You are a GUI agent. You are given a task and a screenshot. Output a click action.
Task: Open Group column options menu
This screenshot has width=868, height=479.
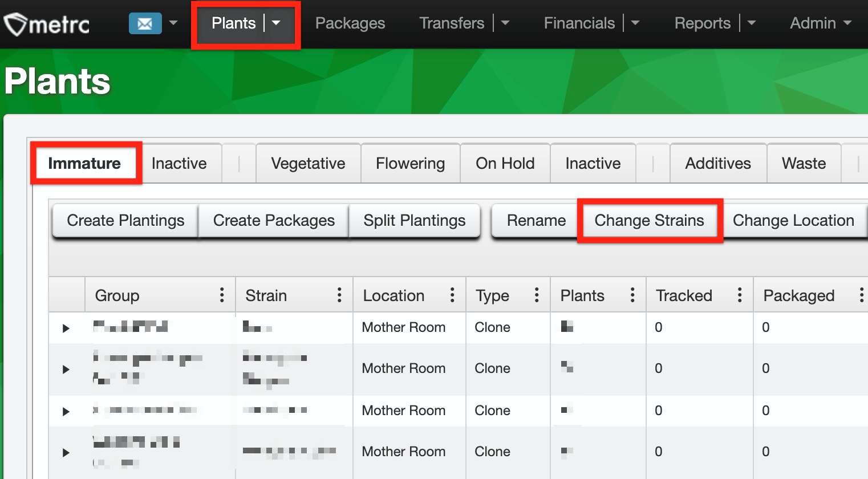point(222,295)
